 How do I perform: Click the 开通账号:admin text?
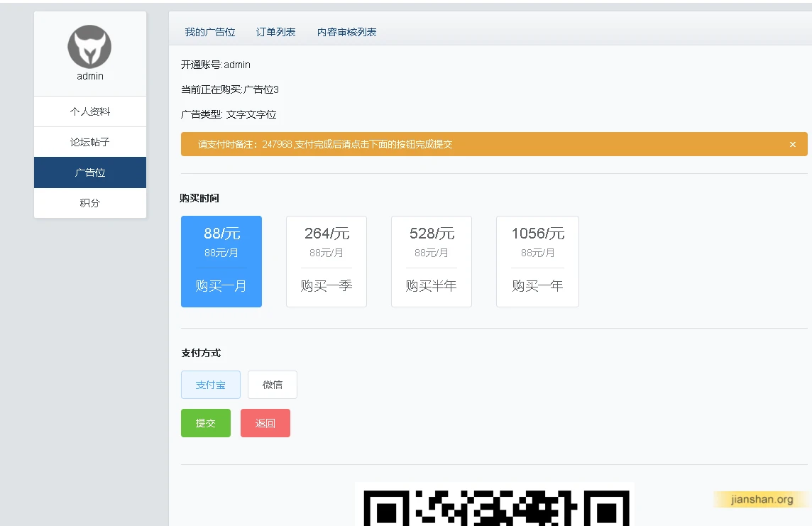216,65
